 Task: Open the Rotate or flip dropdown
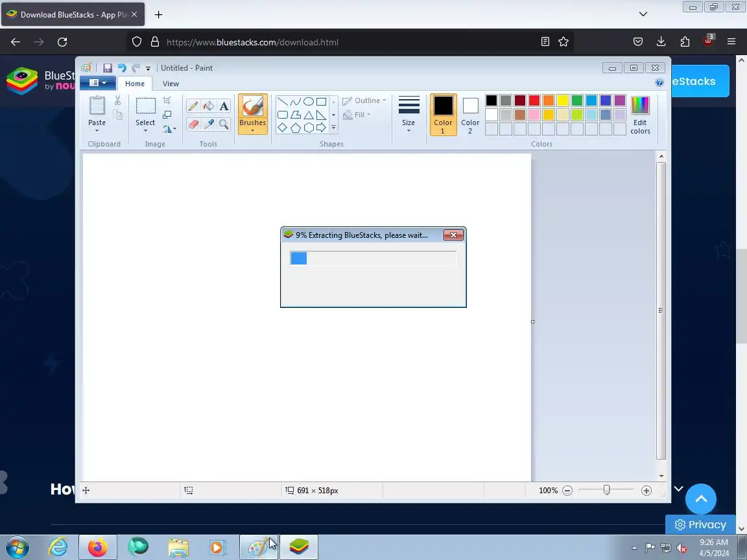(x=169, y=129)
